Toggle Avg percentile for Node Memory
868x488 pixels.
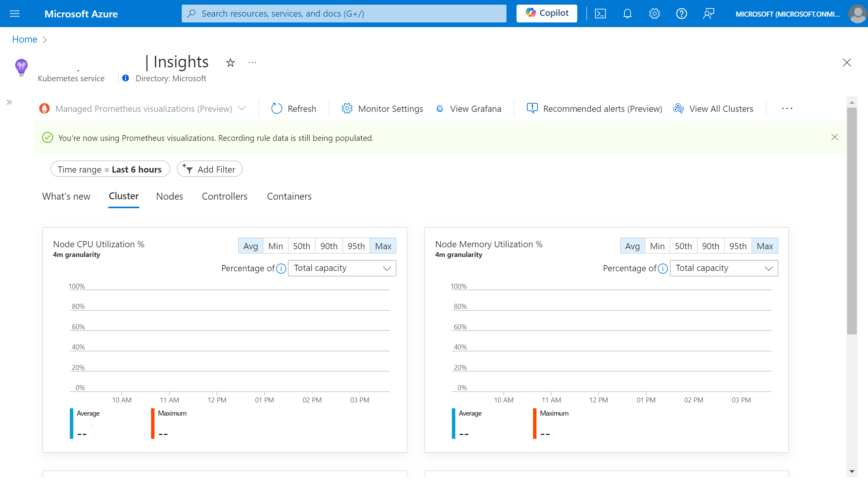coord(632,246)
